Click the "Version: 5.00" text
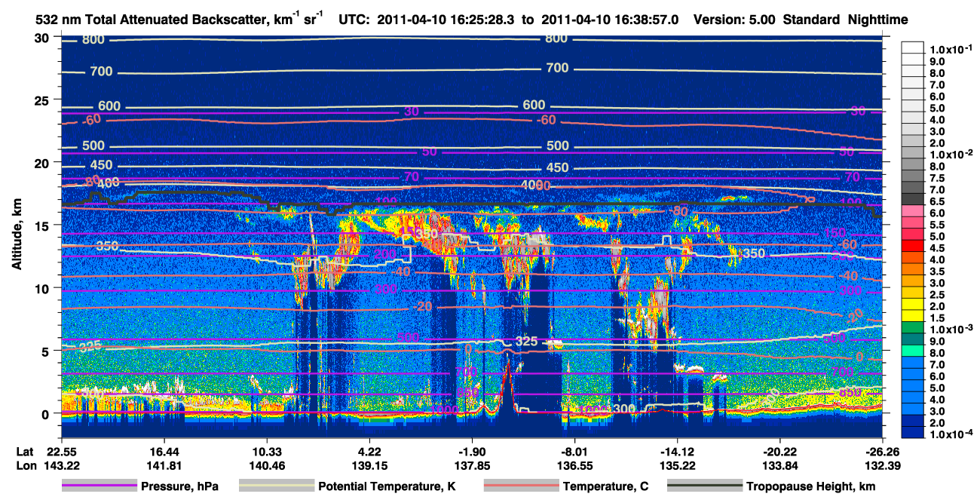 (x=733, y=20)
